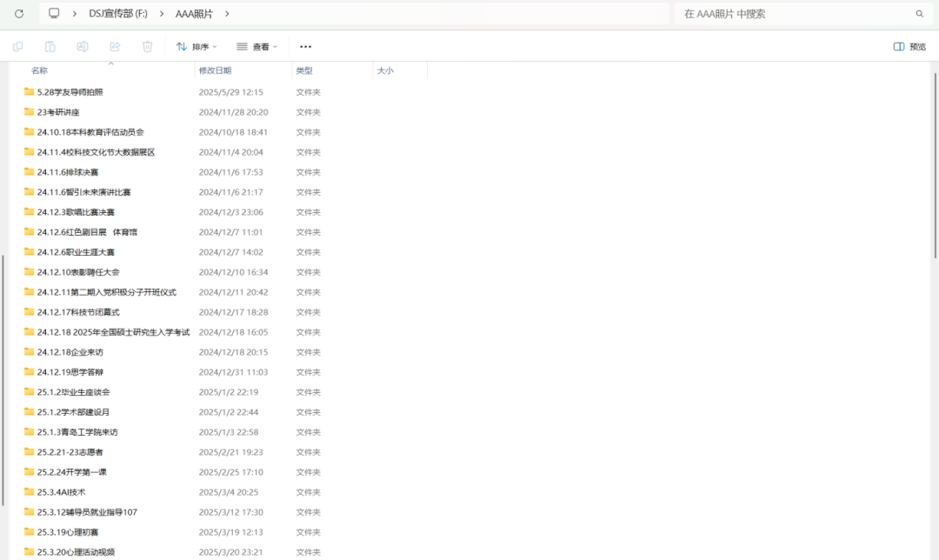Viewport: 939px width, 560px height.
Task: Sort by the 名称 column header
Action: pos(40,70)
